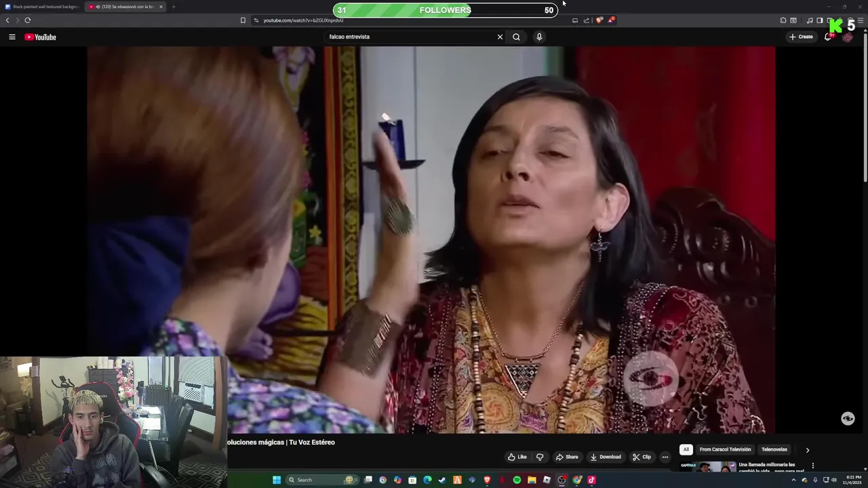
Task: Open Brave Shields lion icon
Action: click(x=599, y=20)
